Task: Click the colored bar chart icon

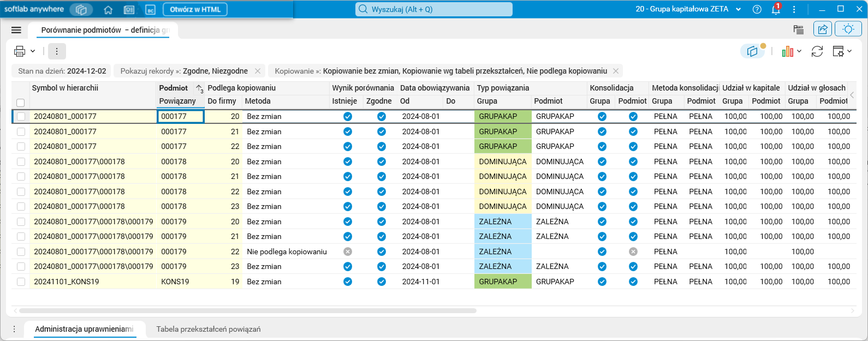Action: [x=787, y=51]
